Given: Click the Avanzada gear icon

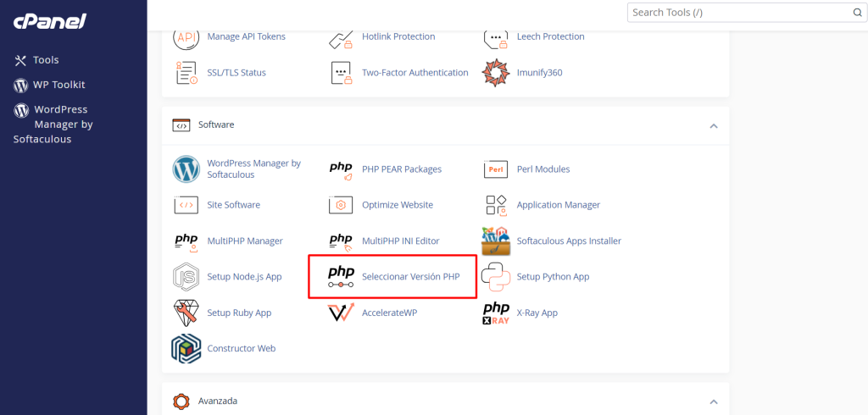Looking at the screenshot, I should 181,401.
